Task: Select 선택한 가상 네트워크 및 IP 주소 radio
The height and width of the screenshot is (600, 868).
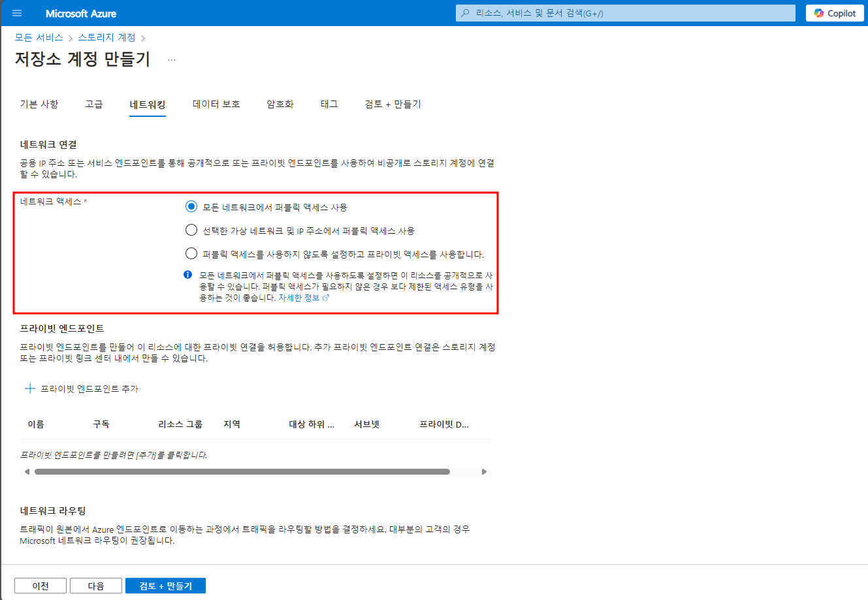Action: click(191, 230)
